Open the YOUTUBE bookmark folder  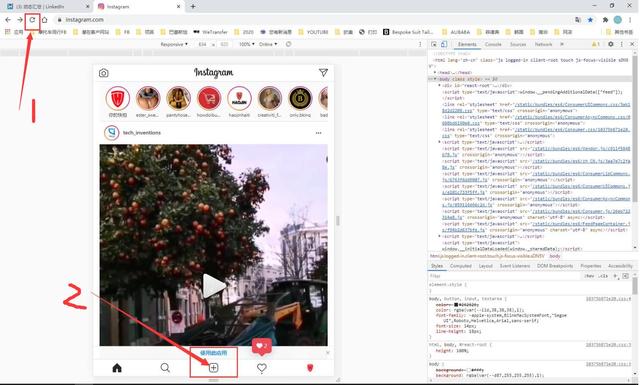click(x=313, y=32)
